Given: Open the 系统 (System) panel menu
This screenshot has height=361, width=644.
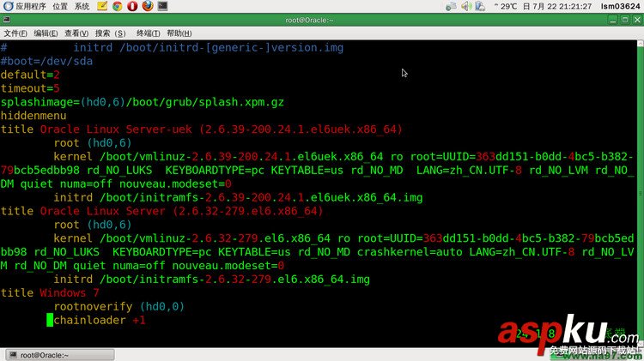Looking at the screenshot, I should 82,6.
